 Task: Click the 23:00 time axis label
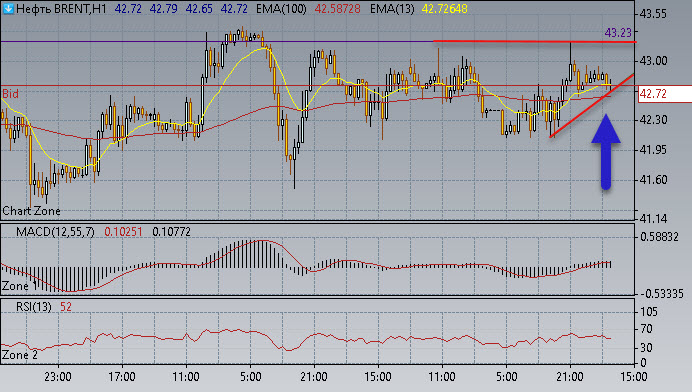[x=58, y=377]
